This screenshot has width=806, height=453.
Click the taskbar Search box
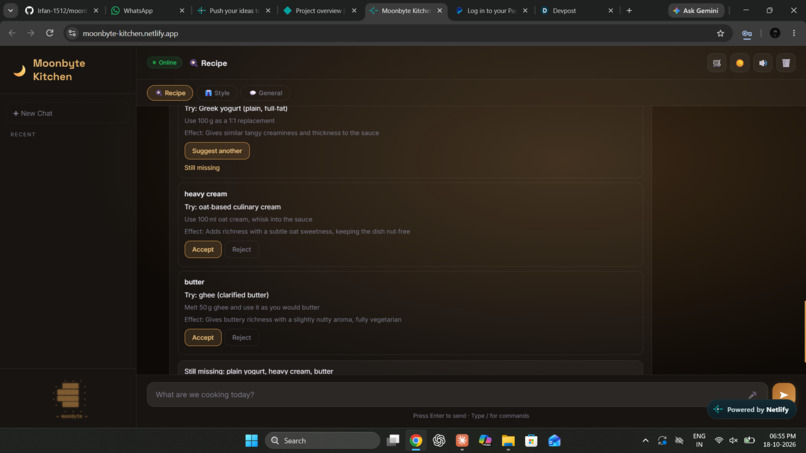click(322, 441)
